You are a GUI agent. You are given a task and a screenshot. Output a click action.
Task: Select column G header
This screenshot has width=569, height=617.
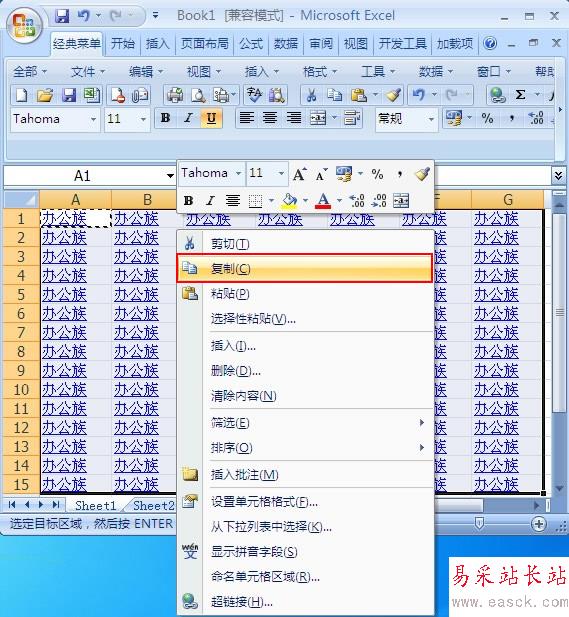coord(508,200)
